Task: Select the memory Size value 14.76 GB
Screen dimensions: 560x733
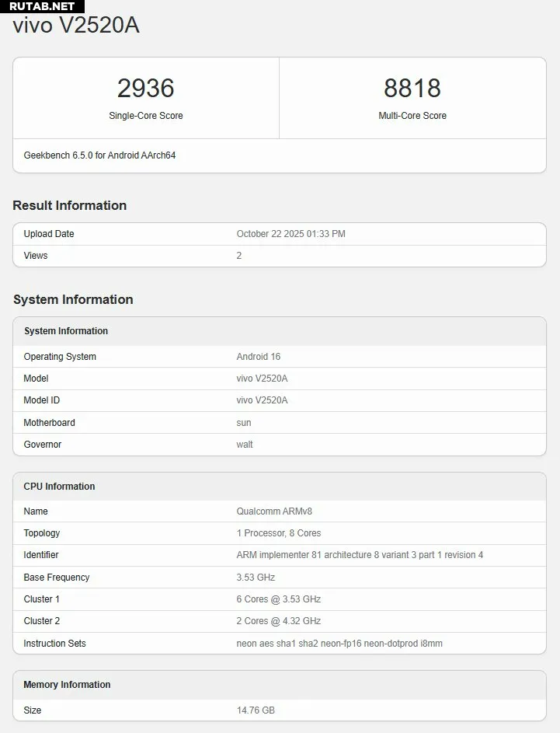Action: point(256,710)
